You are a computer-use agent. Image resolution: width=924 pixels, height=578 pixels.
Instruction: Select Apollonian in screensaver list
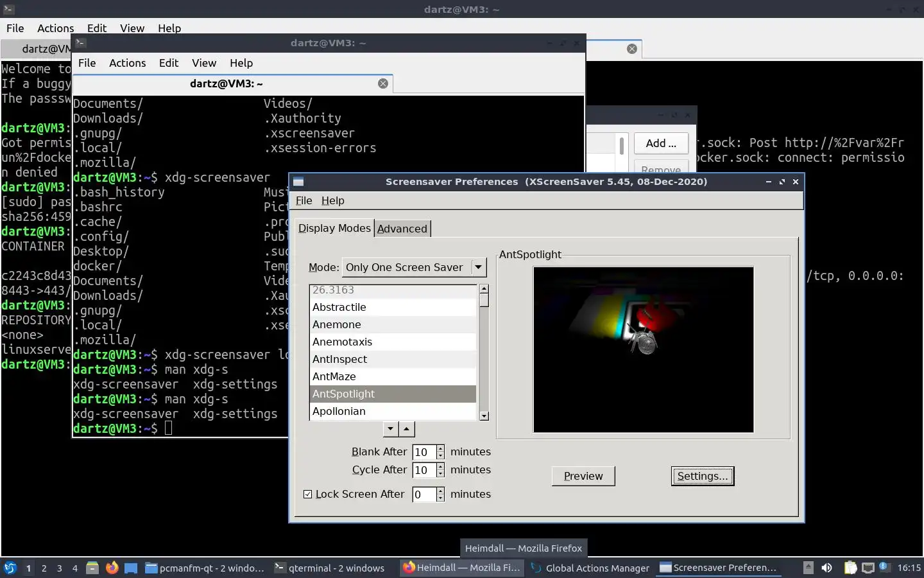[x=393, y=411]
